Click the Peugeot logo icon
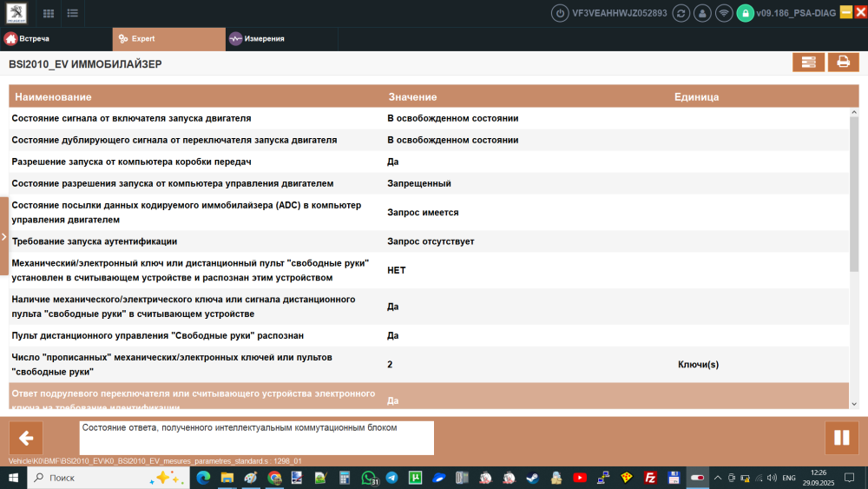The image size is (868, 489). [x=16, y=13]
